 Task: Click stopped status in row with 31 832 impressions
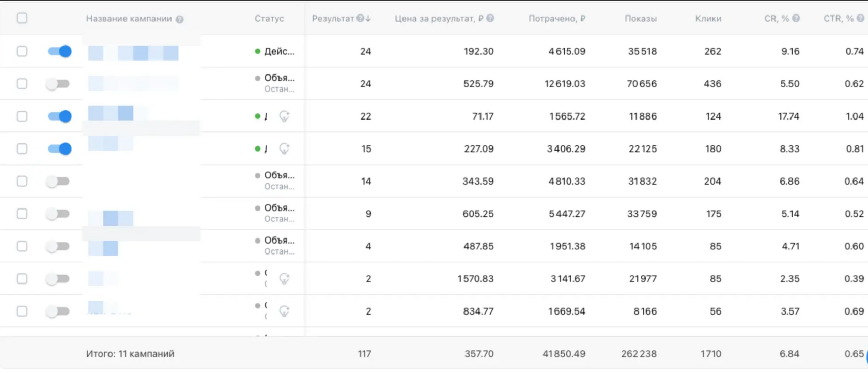pos(275,181)
